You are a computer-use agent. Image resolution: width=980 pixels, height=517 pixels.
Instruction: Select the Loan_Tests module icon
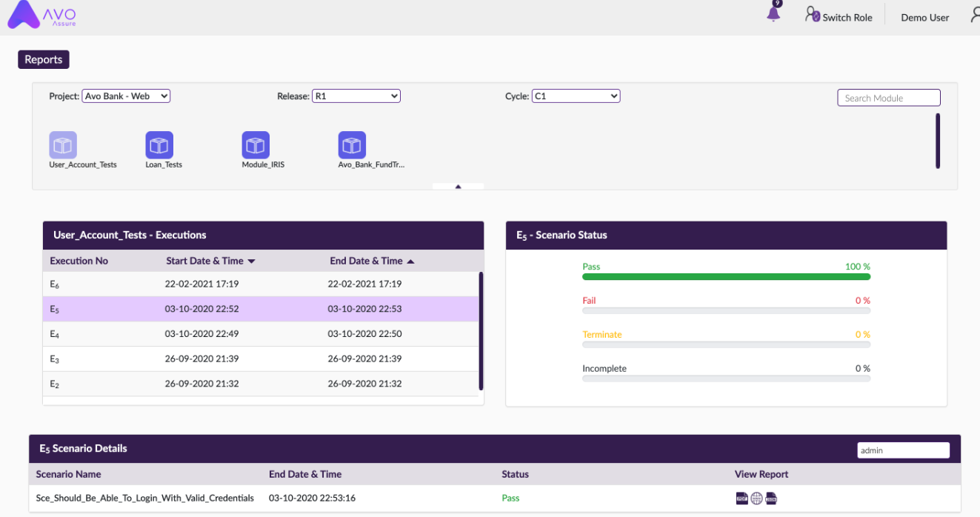pyautogui.click(x=159, y=145)
